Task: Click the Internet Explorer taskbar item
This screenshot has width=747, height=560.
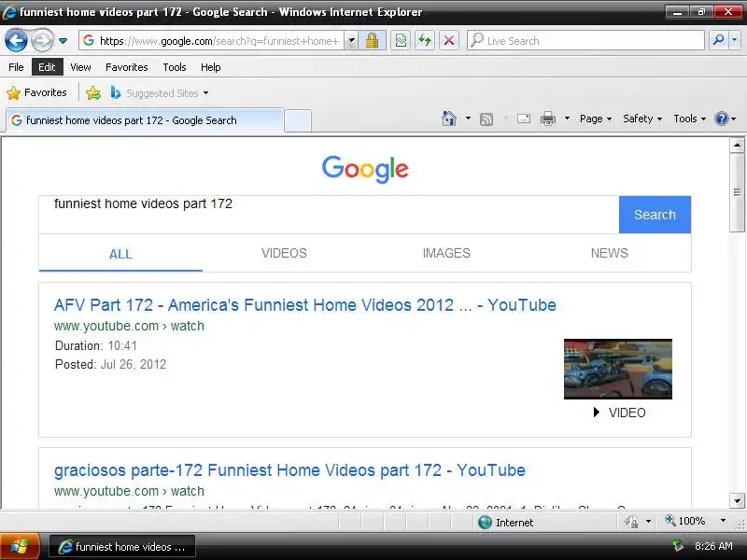Action: click(122, 547)
